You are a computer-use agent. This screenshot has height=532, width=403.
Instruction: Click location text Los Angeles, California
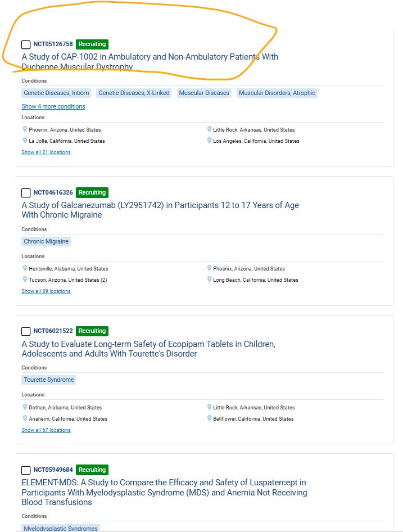[x=256, y=141]
